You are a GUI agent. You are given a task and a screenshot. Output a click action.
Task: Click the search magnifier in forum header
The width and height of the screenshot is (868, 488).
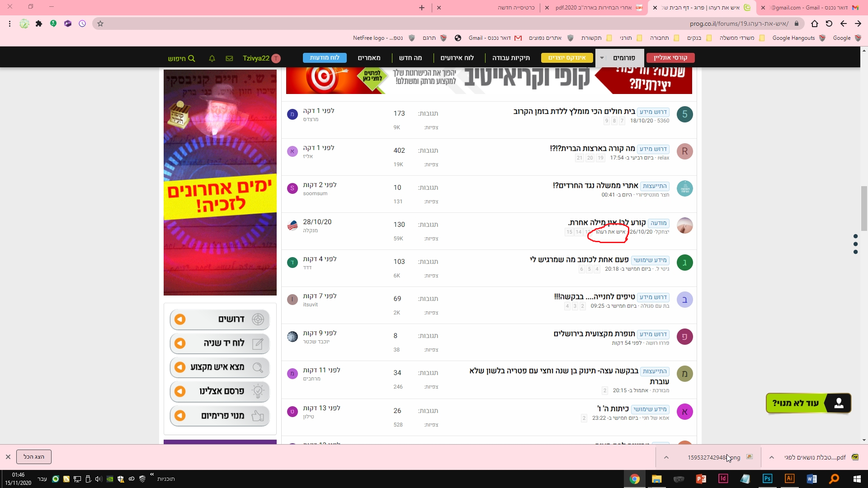[191, 58]
